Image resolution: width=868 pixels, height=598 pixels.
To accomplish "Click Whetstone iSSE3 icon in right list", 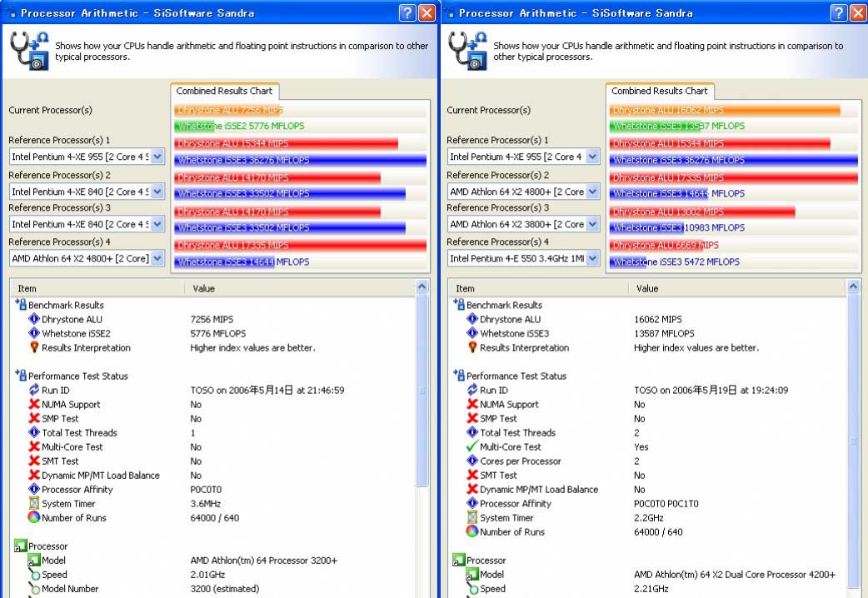I will pos(472,333).
